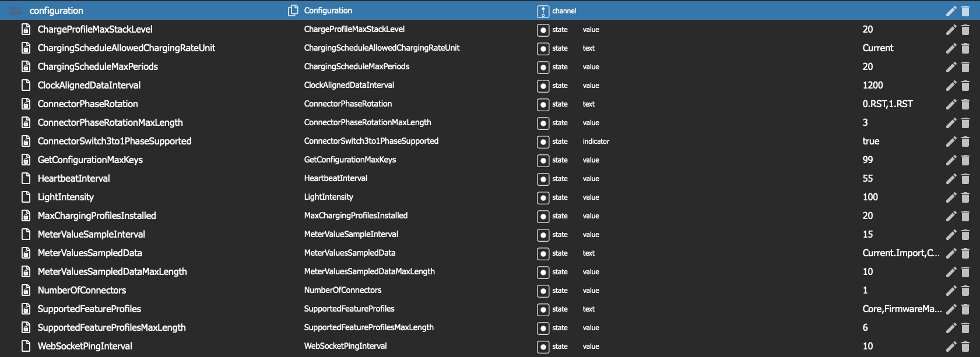
Task: Select the ConnectorPhaseRotationMaxLength tree row
Action: coord(490,122)
